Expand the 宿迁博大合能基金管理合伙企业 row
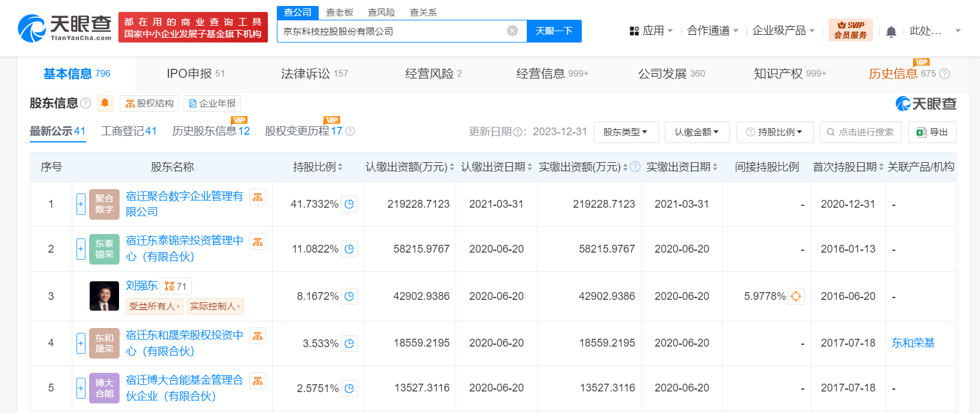The image size is (980, 413). [81, 388]
